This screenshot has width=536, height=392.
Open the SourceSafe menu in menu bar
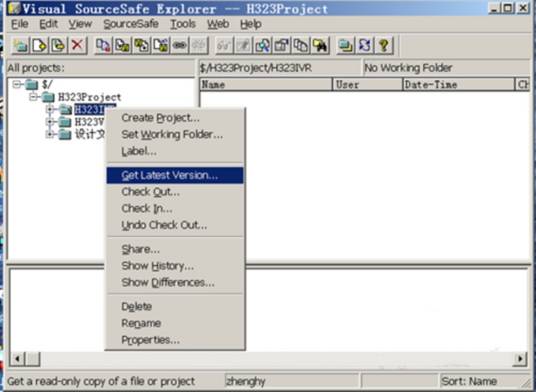[x=131, y=24]
